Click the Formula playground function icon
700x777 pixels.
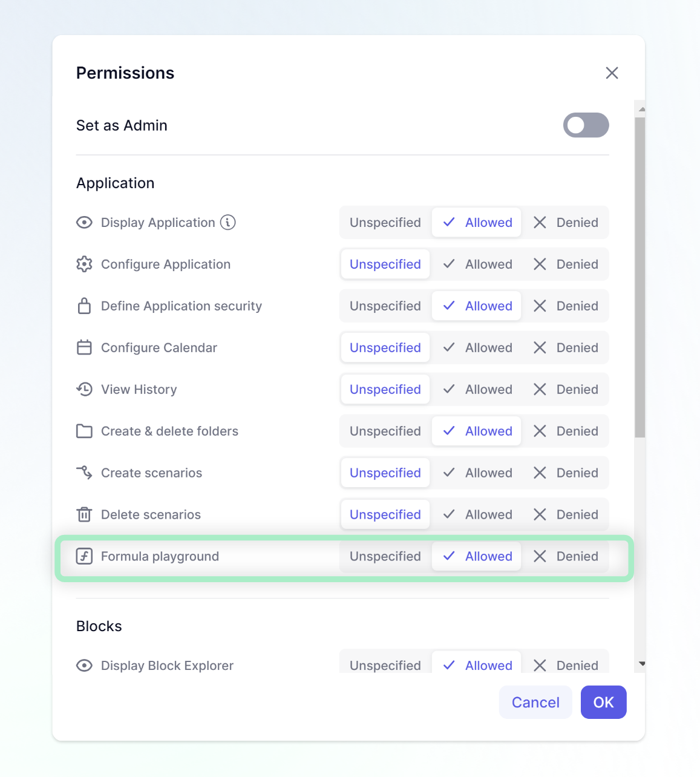pos(84,556)
